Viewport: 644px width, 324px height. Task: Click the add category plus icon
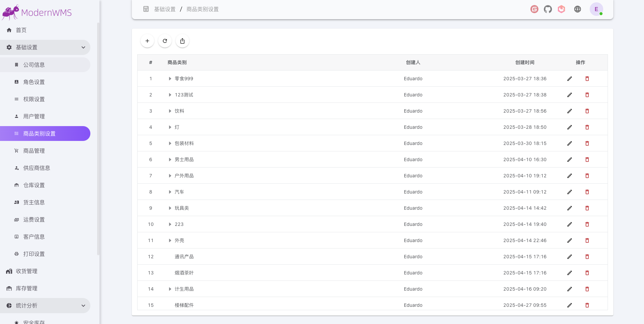pos(147,41)
